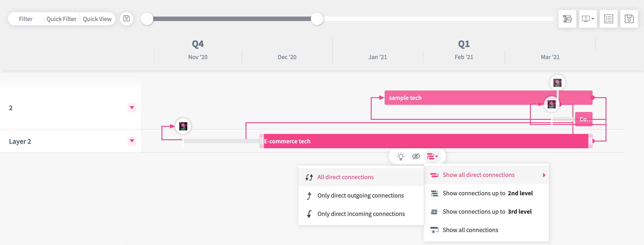Click the right handle of the timeline range slider
644x245 pixels.
pyautogui.click(x=317, y=19)
